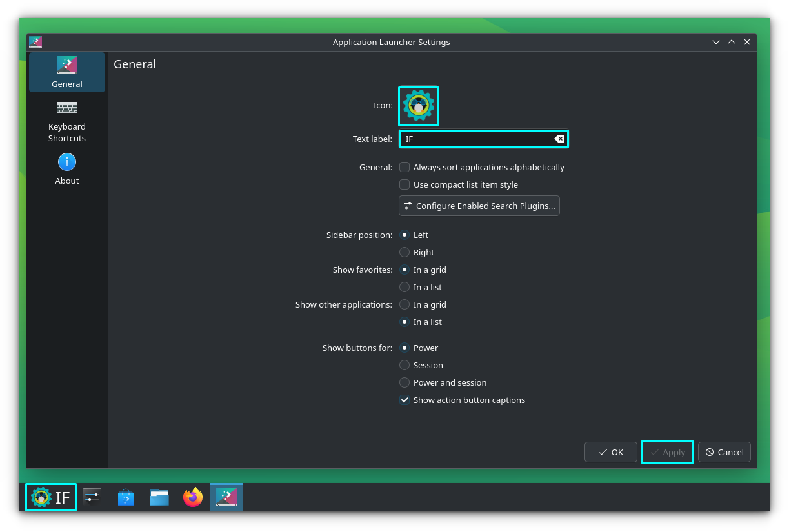Select Power and session buttons option
The height and width of the screenshot is (532, 789).
404,382
